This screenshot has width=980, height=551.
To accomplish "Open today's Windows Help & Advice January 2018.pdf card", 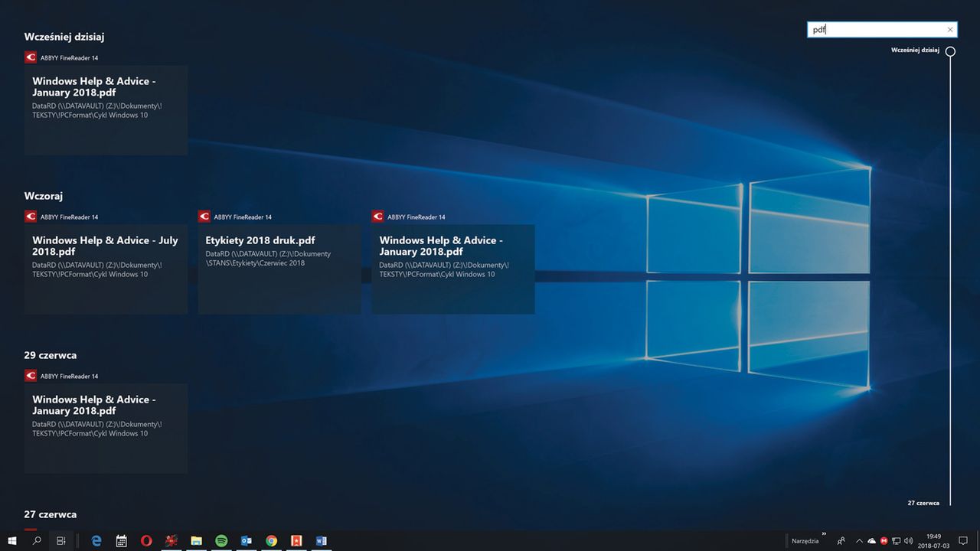I will (106, 110).
